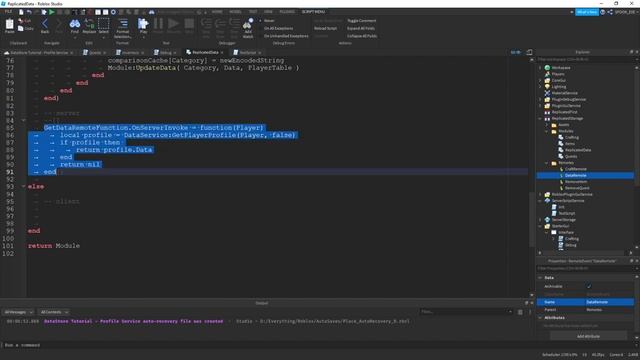This screenshot has width=640, height=360.
Task: Click the Back navigate arrow
Action: coord(45,25)
